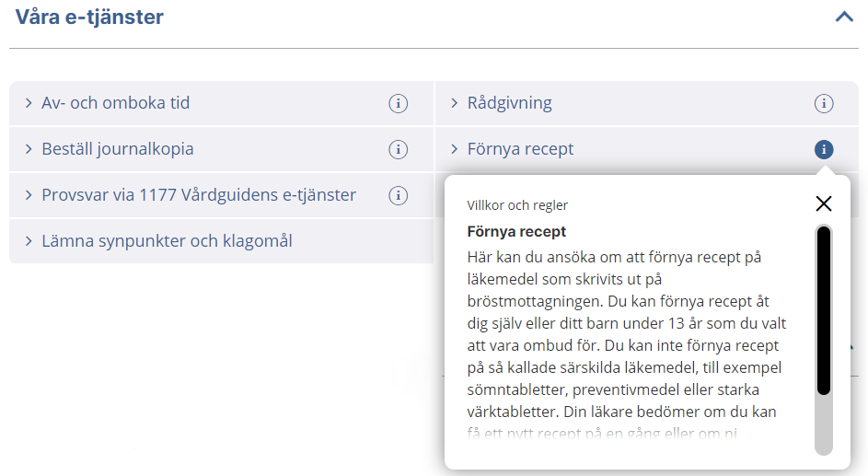868x476 pixels.
Task: Select the Förnya recept service link
Action: (520, 149)
